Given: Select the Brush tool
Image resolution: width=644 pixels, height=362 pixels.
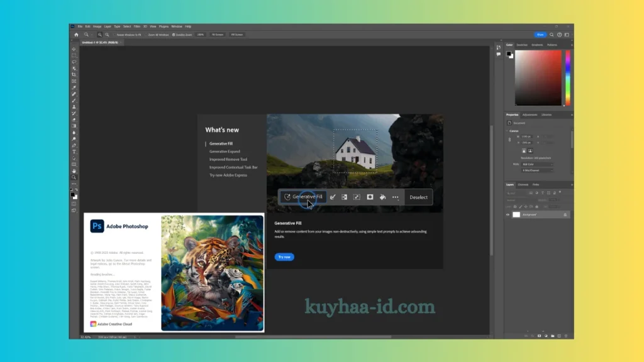Looking at the screenshot, I should pos(74,101).
